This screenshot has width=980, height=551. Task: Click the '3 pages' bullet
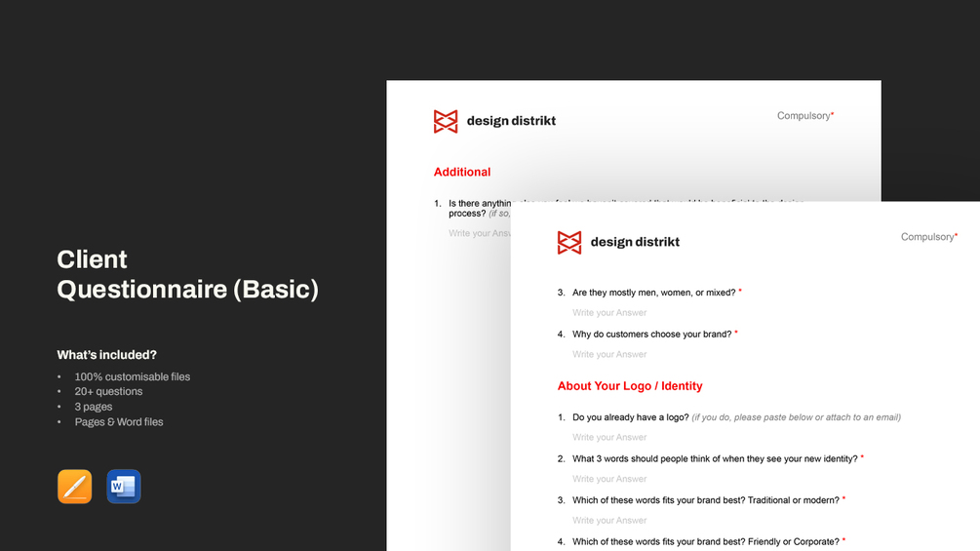click(x=94, y=407)
